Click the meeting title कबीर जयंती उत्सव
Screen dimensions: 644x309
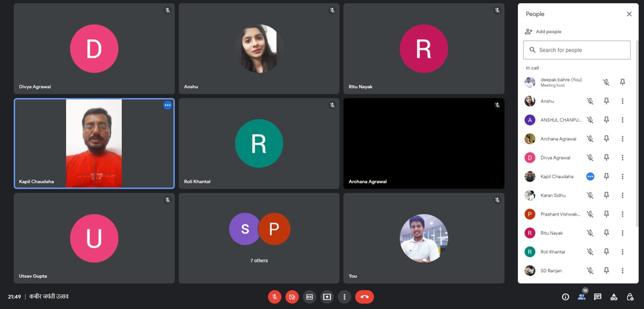point(49,297)
